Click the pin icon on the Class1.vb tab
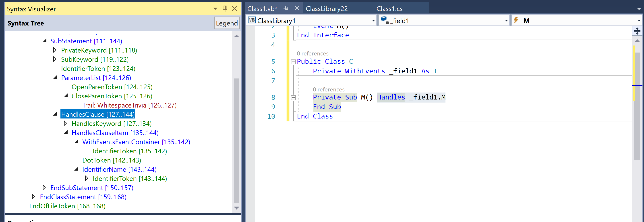644x222 pixels. pyautogui.click(x=286, y=8)
